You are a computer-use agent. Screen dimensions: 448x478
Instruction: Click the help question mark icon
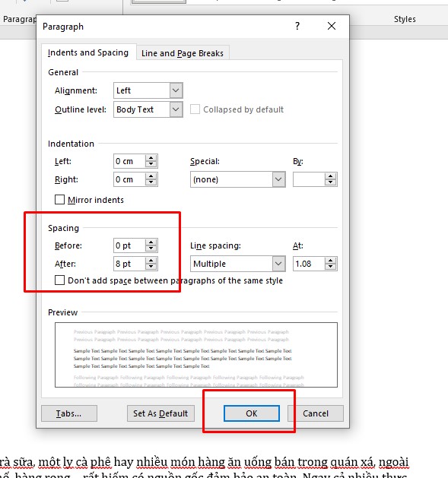(x=297, y=26)
